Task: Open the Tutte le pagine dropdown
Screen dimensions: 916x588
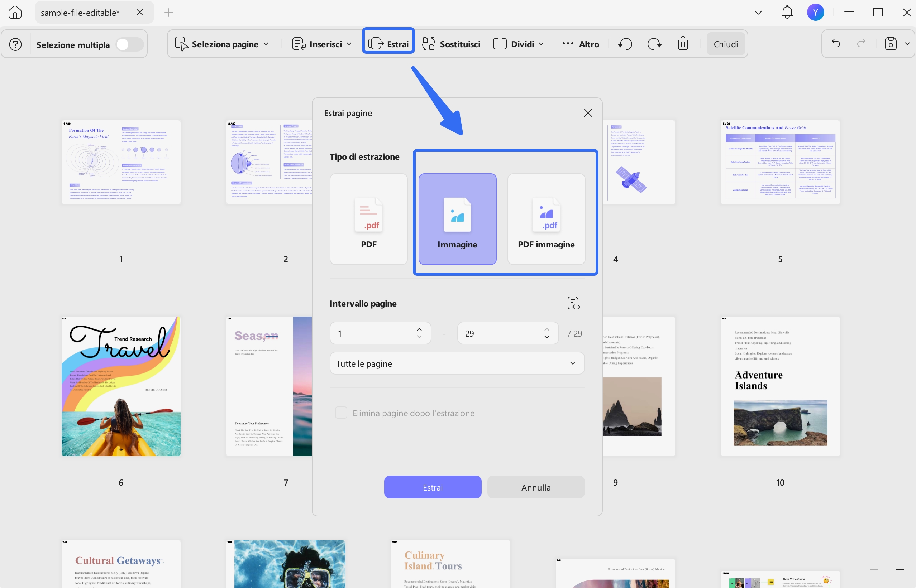Action: click(x=457, y=363)
